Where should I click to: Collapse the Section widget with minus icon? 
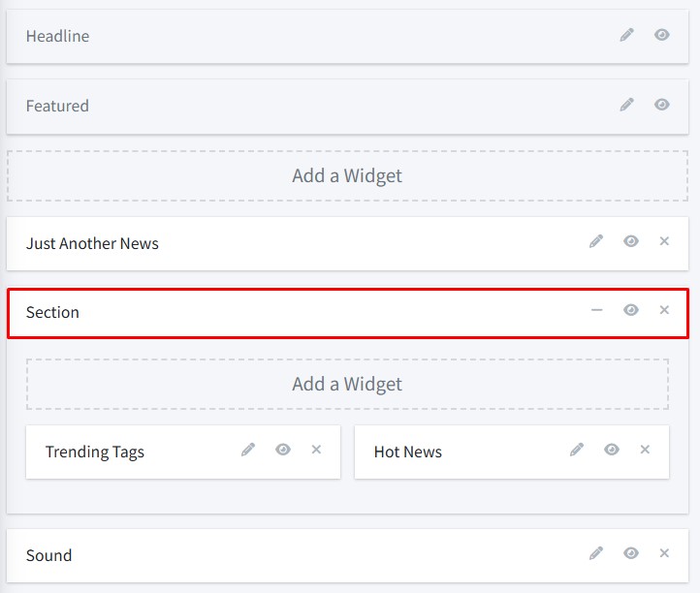coord(596,310)
